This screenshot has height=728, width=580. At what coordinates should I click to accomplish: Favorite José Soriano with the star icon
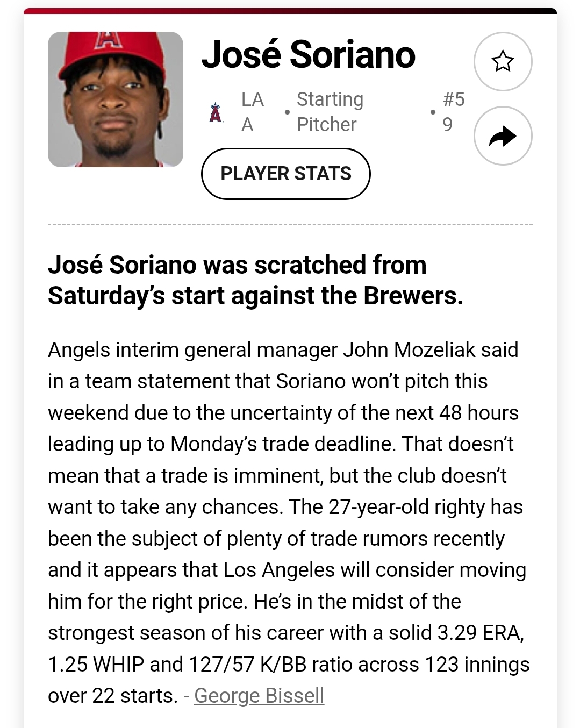pos(503,61)
